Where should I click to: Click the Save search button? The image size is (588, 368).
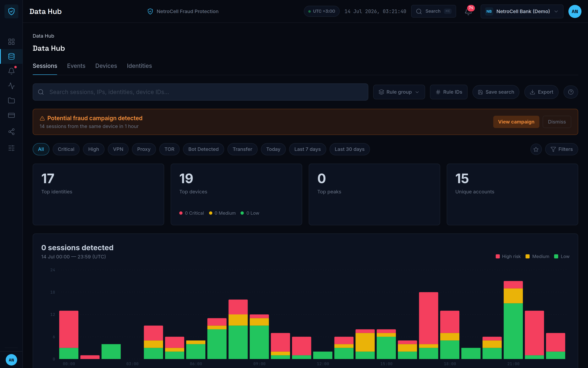pyautogui.click(x=496, y=92)
